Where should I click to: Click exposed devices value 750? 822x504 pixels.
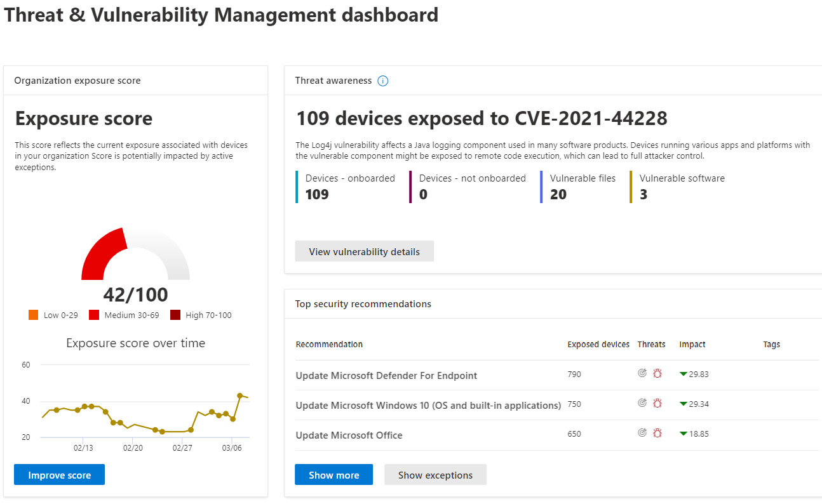(574, 404)
